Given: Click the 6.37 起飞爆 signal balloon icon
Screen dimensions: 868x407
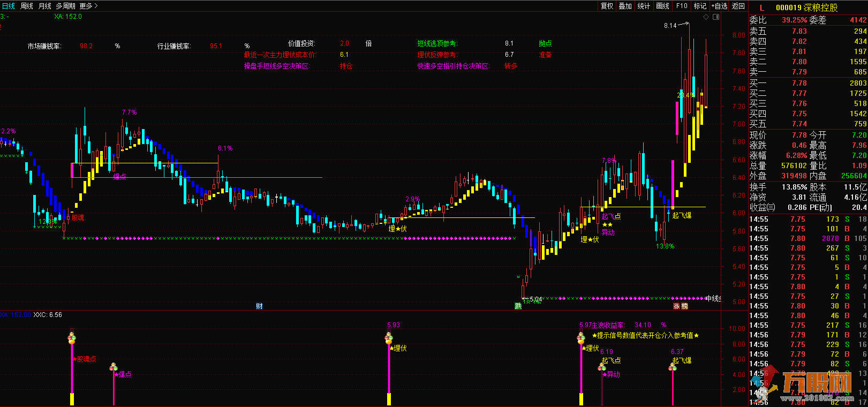Looking at the screenshot, I should (673, 367).
